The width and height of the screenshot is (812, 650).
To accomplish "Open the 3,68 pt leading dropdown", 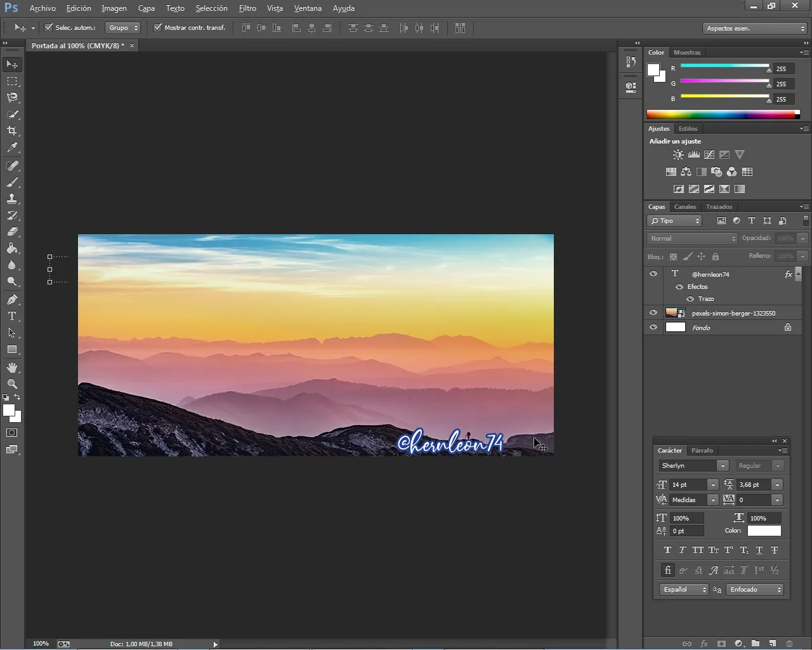I will coord(777,485).
